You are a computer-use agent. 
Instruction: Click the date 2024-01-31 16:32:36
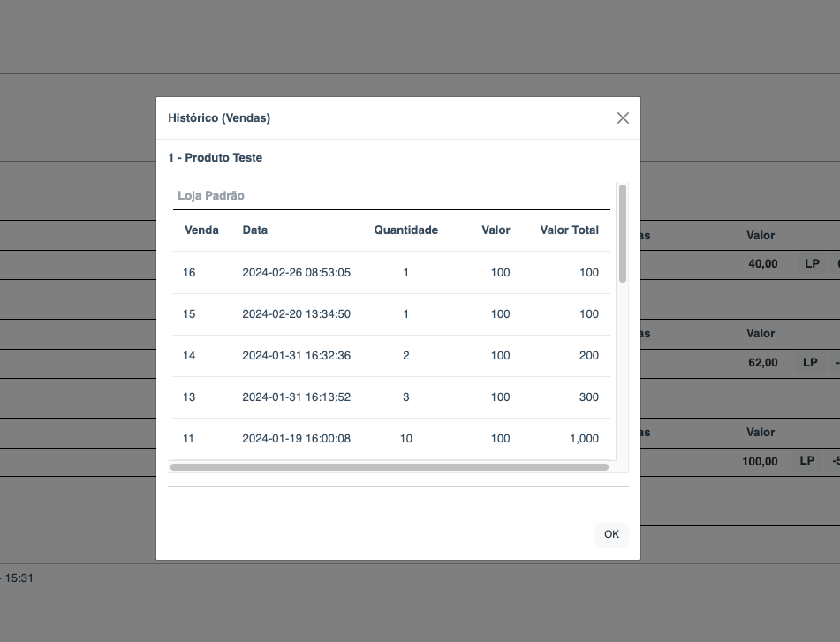[x=296, y=356]
